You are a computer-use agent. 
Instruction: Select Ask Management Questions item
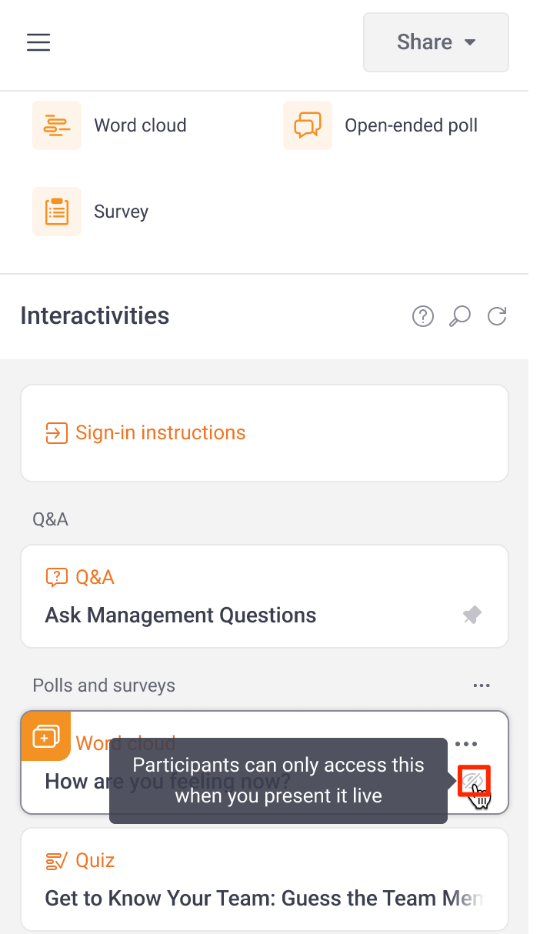pyautogui.click(x=181, y=615)
